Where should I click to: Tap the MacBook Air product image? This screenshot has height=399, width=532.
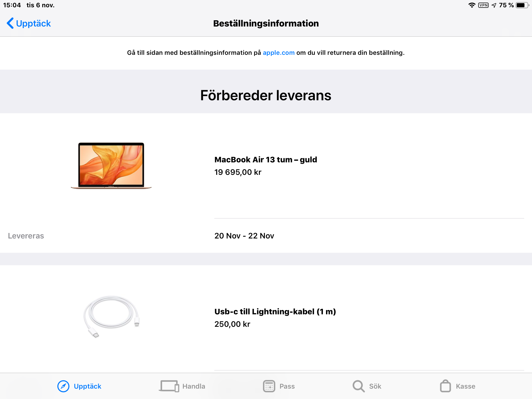[111, 165]
